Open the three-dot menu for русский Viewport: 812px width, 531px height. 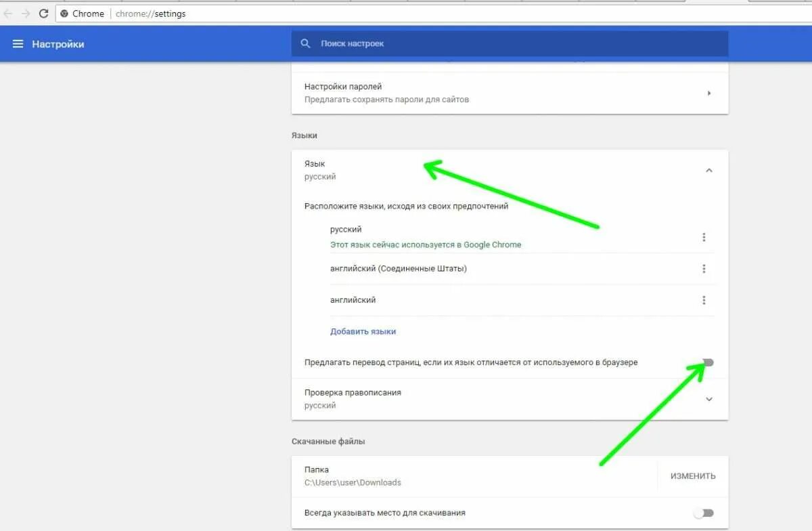click(704, 237)
